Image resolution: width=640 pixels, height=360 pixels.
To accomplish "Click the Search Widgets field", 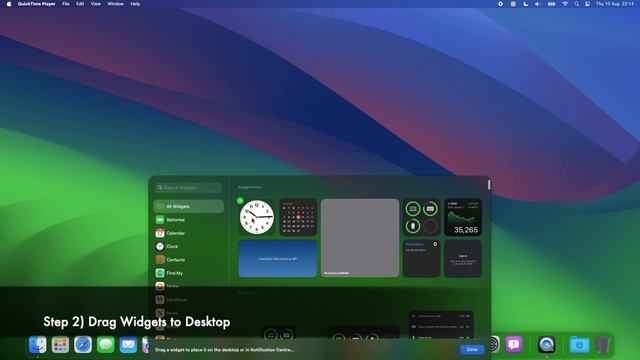I will (189, 188).
